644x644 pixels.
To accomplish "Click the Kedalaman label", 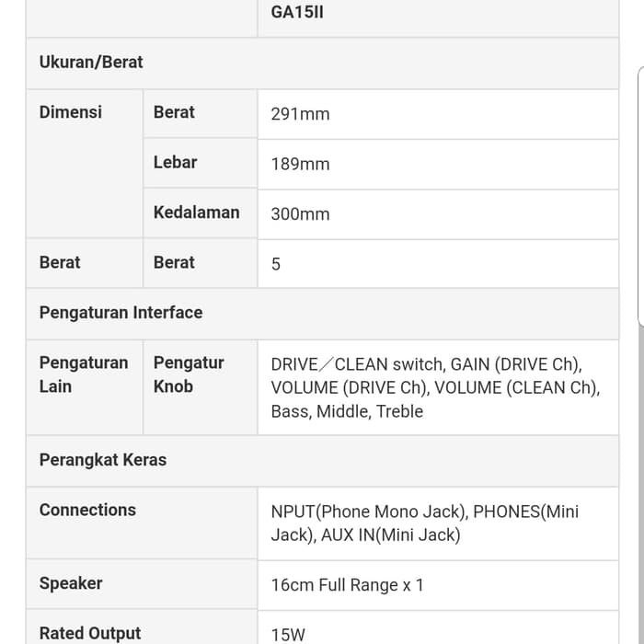I will 196,212.
